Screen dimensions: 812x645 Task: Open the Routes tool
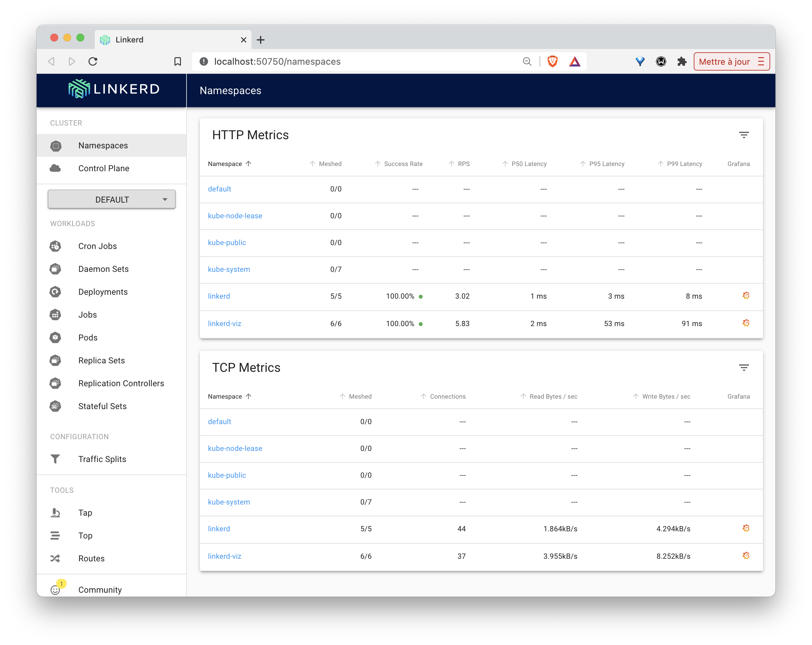pos(111,558)
